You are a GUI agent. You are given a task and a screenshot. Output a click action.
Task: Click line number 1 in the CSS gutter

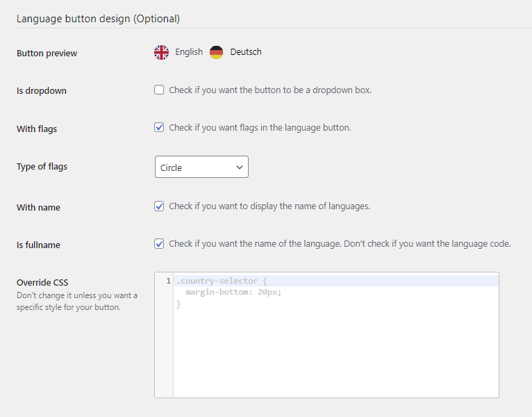(x=168, y=281)
